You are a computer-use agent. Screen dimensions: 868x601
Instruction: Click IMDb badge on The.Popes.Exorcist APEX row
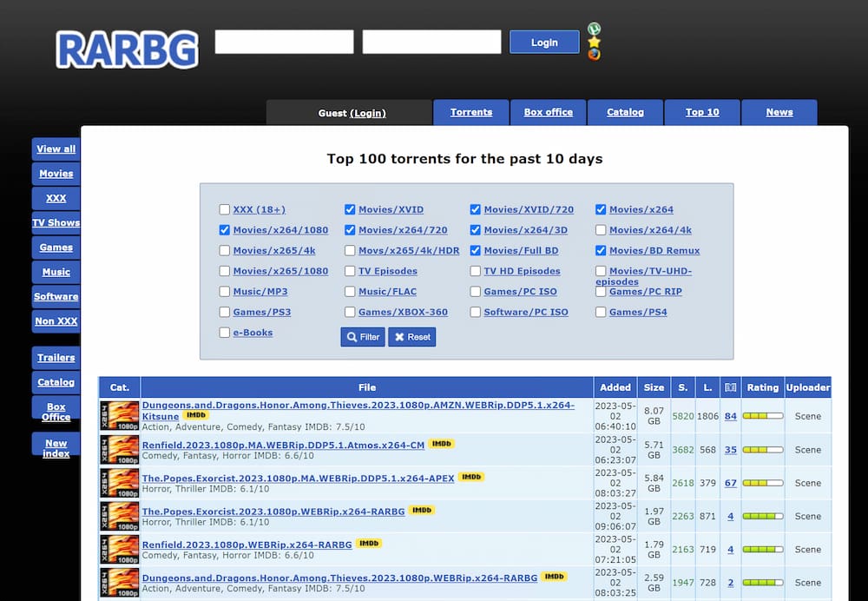tap(471, 477)
